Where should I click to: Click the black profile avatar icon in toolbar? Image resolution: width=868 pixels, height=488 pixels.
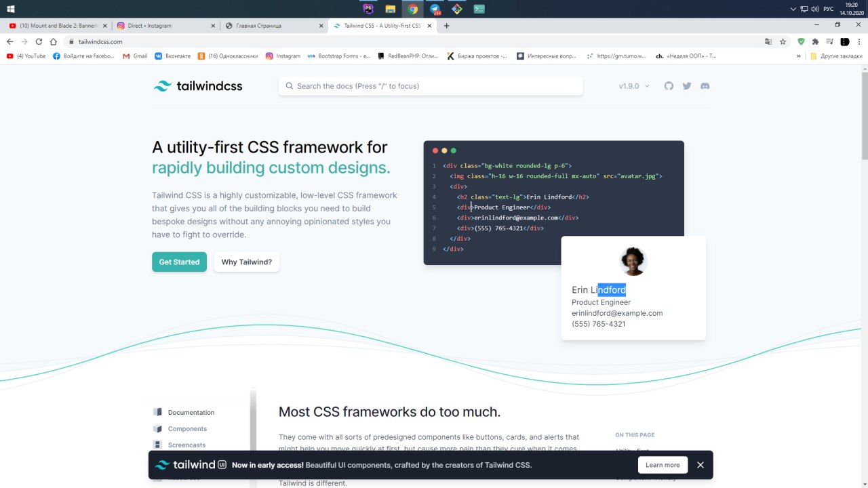point(844,41)
